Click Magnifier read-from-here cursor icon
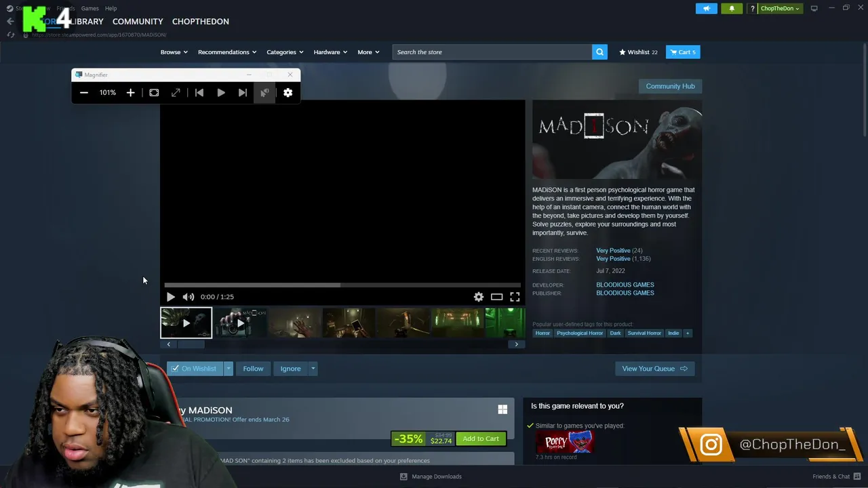The height and width of the screenshot is (488, 868). pos(264,93)
